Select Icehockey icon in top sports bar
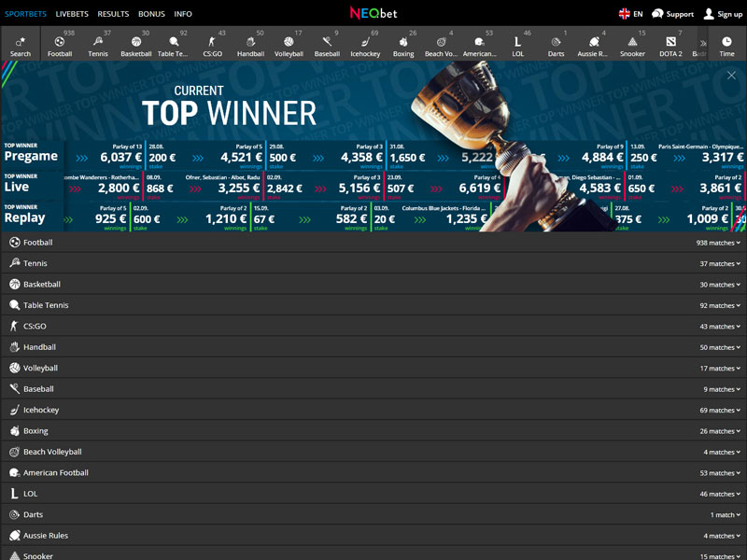 (365, 42)
